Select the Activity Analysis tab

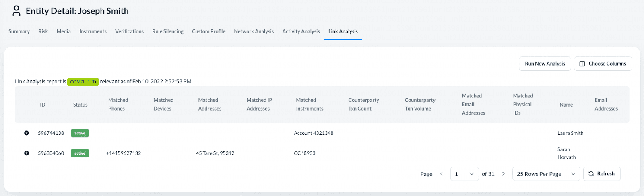pos(301,31)
